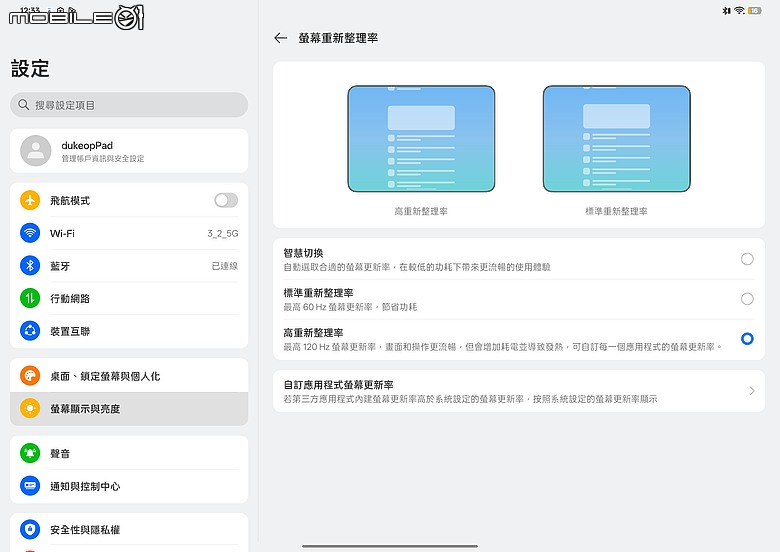Open the 安全性與隱私權 settings row

tap(129, 529)
